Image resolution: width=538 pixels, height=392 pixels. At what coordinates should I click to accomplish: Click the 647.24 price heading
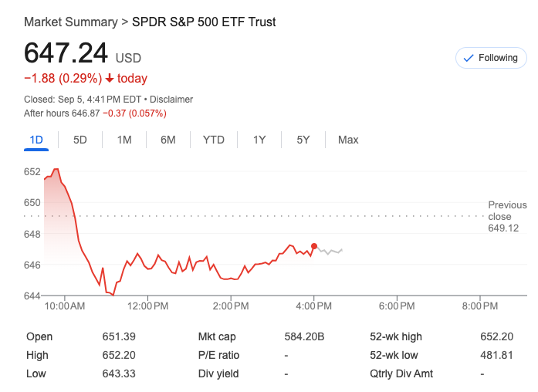[x=66, y=52]
